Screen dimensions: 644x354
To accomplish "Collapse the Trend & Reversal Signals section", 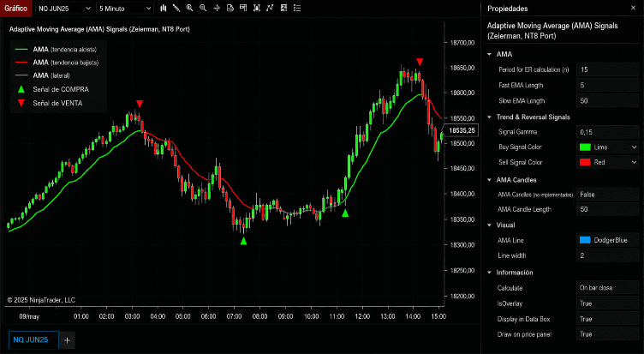I will [x=490, y=117].
